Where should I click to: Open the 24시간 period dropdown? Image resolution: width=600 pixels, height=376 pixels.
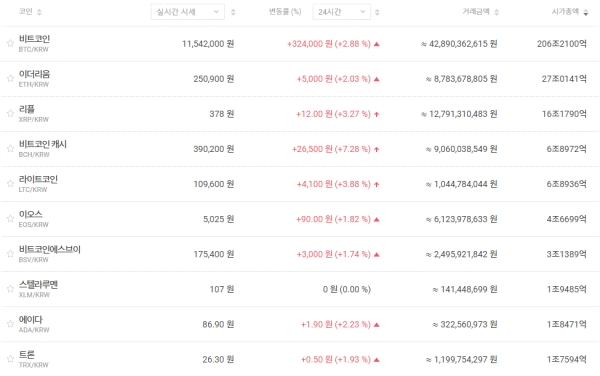341,12
